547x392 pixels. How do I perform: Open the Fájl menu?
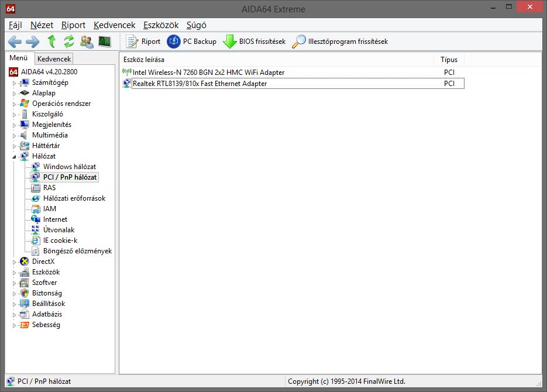point(15,25)
